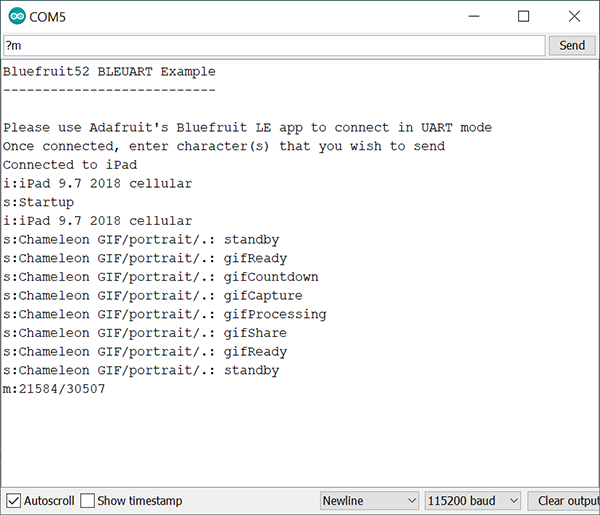The image size is (600, 515).
Task: Open the 115200 baud rate dropdown
Action: [x=473, y=500]
